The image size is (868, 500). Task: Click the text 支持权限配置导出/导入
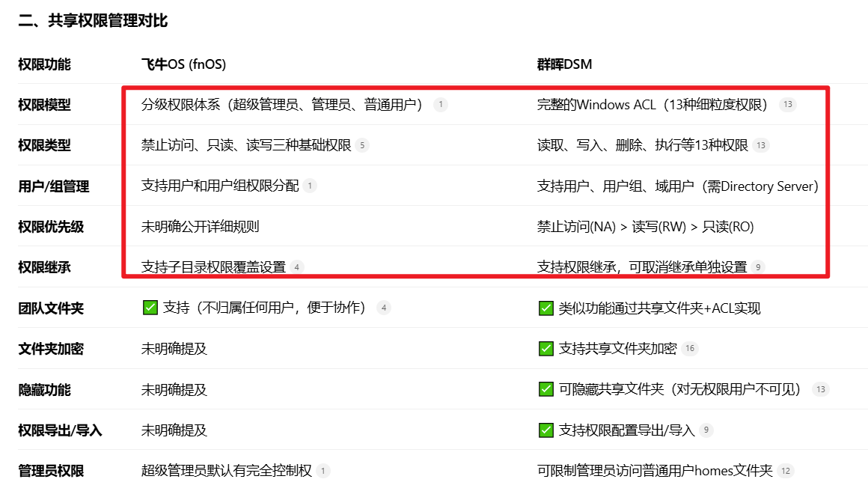(626, 430)
